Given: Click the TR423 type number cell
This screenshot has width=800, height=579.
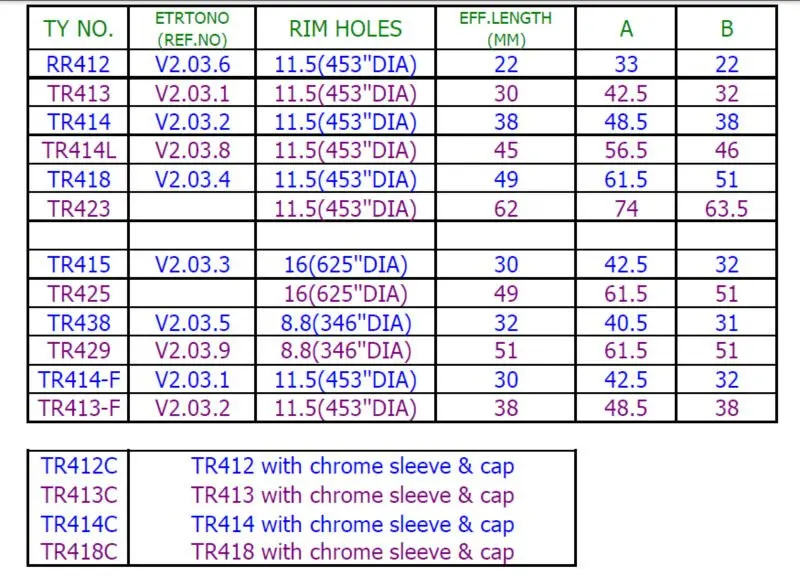Looking at the screenshot, I should (x=79, y=209).
